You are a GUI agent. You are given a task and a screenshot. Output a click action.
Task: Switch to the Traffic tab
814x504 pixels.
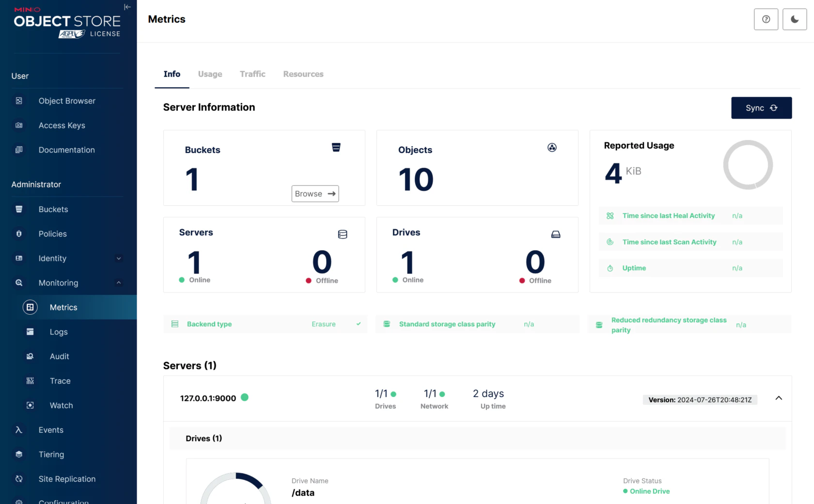pos(252,74)
